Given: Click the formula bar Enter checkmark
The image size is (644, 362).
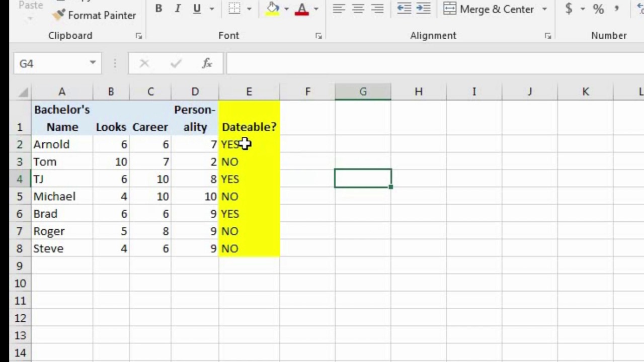Looking at the screenshot, I should tap(176, 63).
